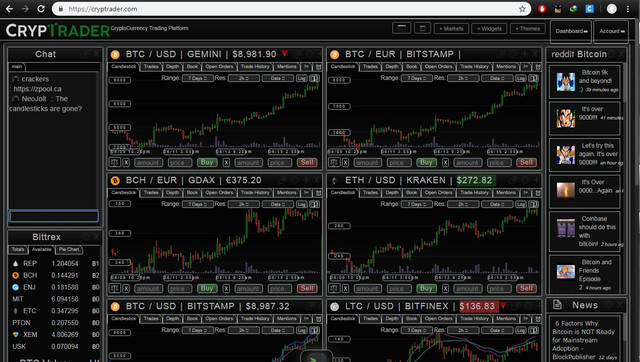Click the chat message input field

[x=54, y=216]
